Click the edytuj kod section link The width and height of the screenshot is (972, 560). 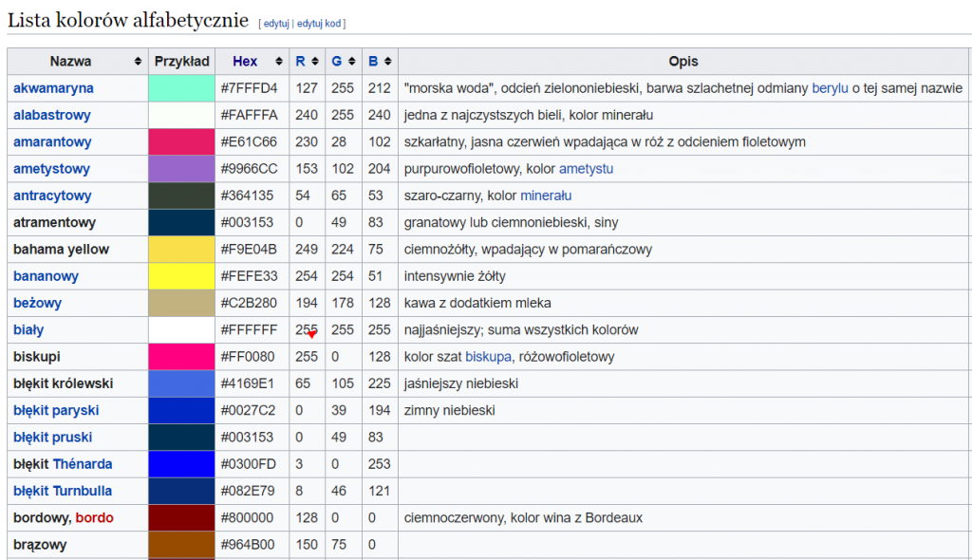point(319,24)
